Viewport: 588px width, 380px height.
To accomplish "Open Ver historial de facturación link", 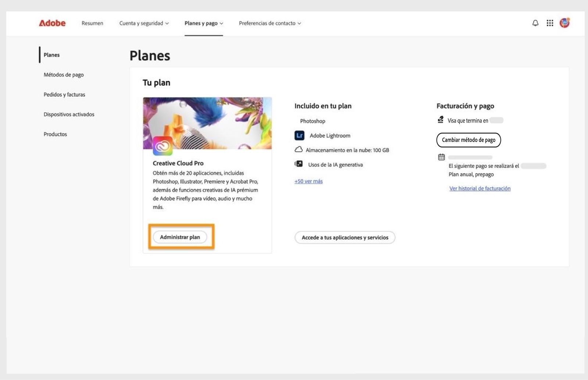I will click(x=480, y=188).
